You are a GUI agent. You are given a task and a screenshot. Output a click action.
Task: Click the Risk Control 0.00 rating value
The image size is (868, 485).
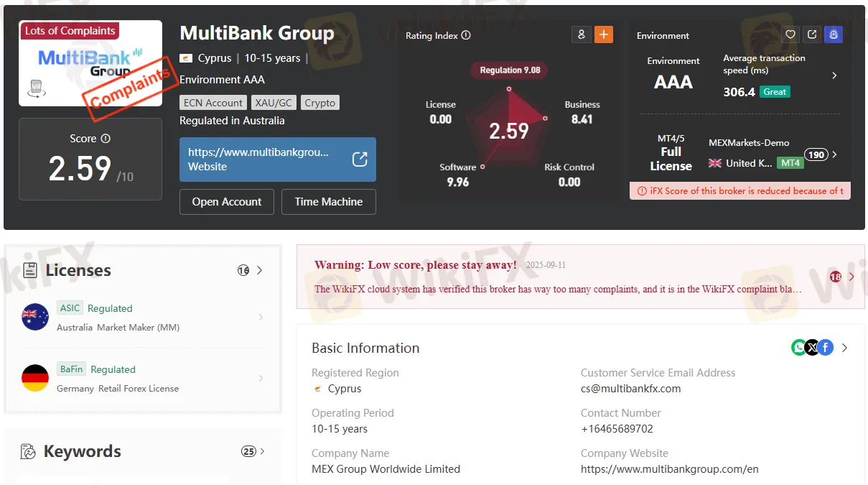[x=569, y=183]
